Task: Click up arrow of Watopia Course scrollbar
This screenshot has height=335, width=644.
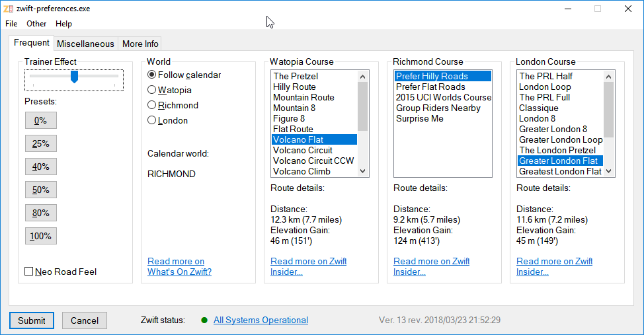Action: (x=362, y=77)
